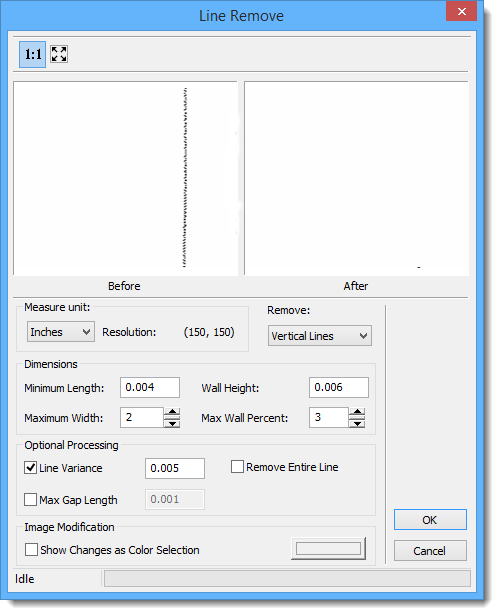The image size is (499, 615).
Task: Increase Max Wall Percent with the up arrow
Action: [x=357, y=412]
